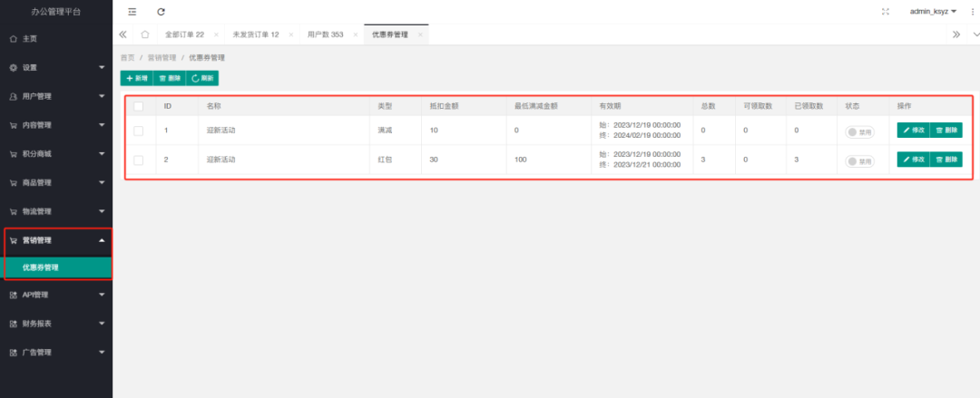
Task: Toggle fullscreen mode icon
Action: [886, 12]
